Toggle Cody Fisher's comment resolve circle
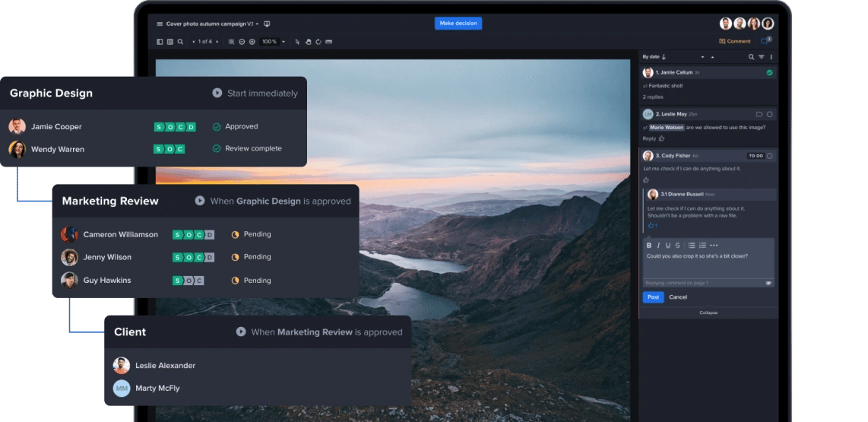Screen dimensions: 868x422 pos(769,156)
